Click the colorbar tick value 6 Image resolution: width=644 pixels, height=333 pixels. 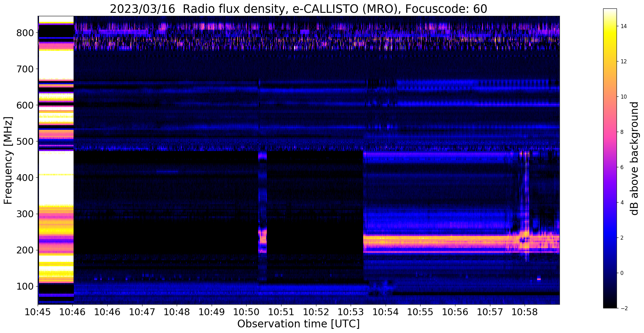(622, 167)
